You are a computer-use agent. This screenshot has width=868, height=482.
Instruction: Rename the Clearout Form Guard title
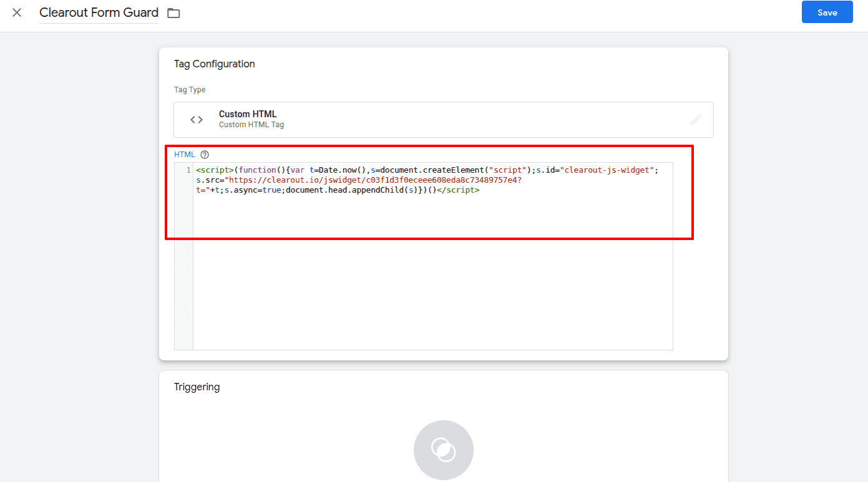[98, 12]
